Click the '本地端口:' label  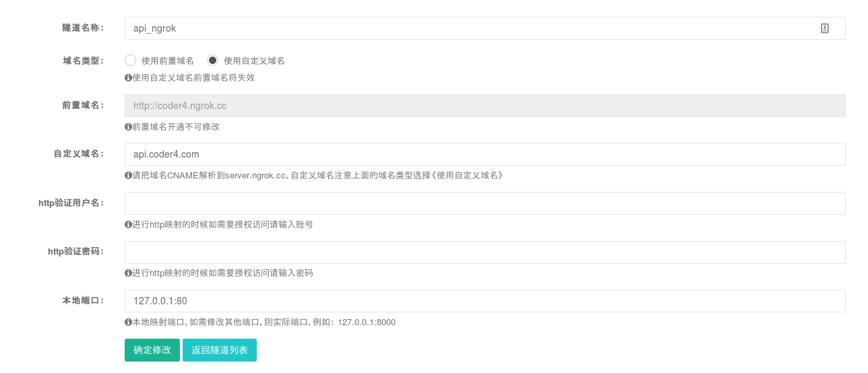[83, 301]
